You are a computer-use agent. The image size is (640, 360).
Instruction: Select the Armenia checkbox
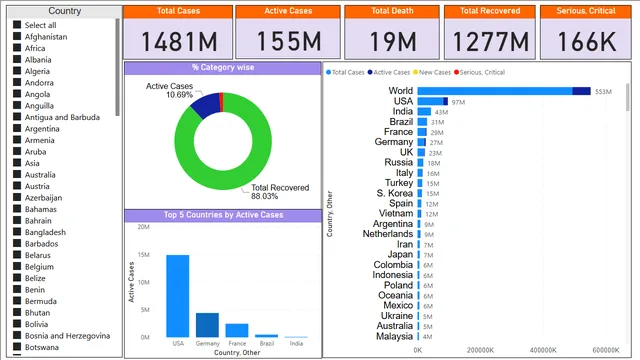click(x=17, y=140)
